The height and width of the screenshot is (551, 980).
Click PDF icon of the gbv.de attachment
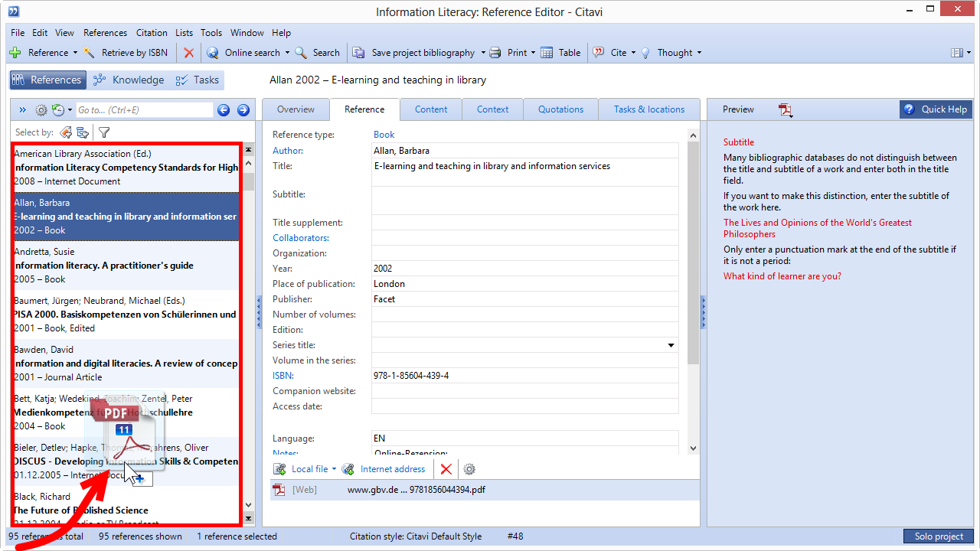pyautogui.click(x=280, y=490)
